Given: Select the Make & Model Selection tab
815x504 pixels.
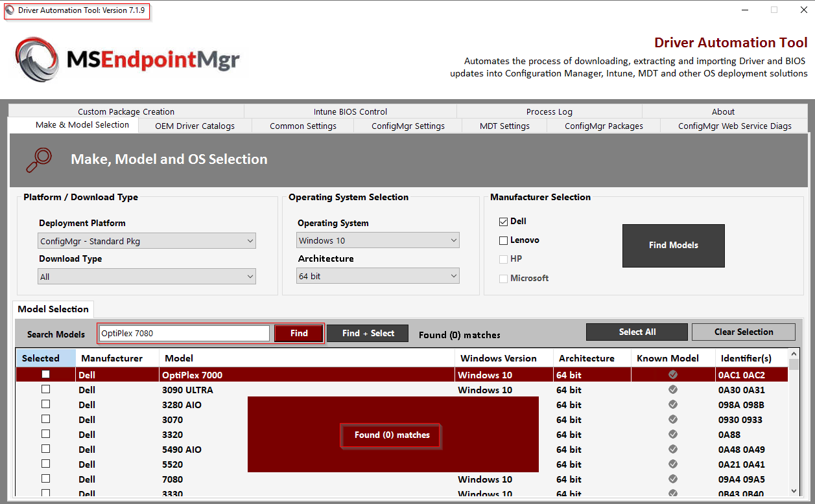Looking at the screenshot, I should (73, 125).
